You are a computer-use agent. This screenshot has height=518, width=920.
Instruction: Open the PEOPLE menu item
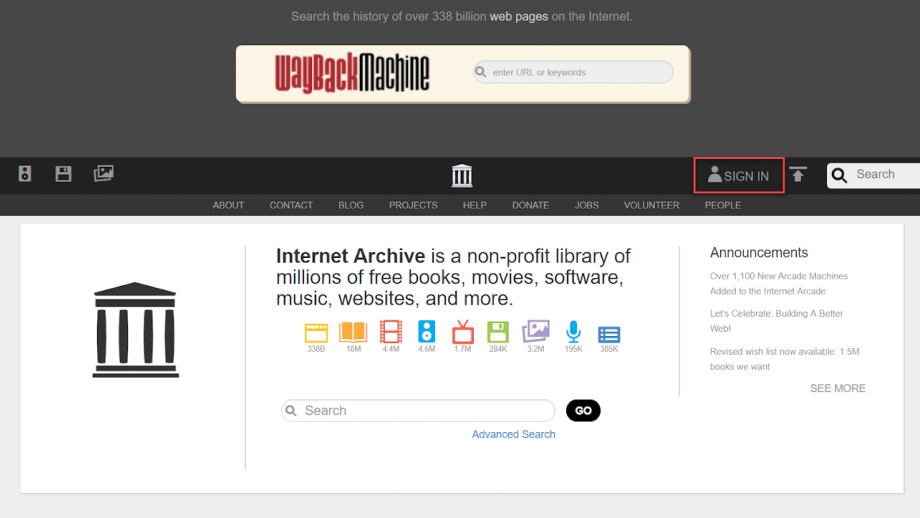(x=723, y=205)
